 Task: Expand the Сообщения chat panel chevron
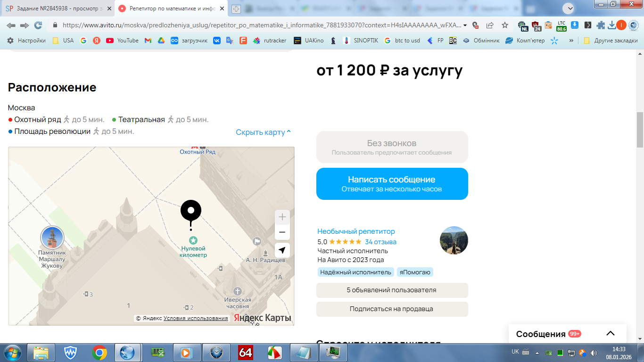611,333
